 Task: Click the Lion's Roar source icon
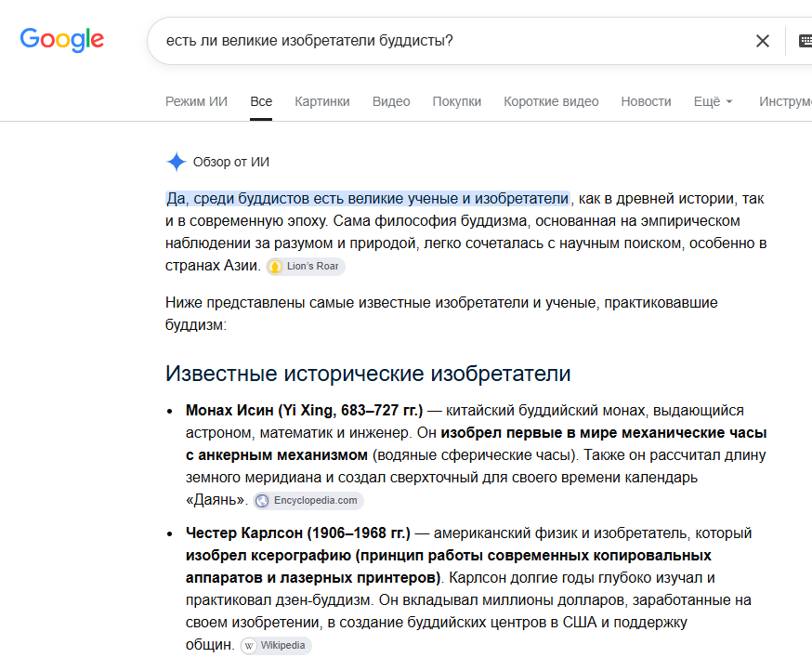pos(275,267)
